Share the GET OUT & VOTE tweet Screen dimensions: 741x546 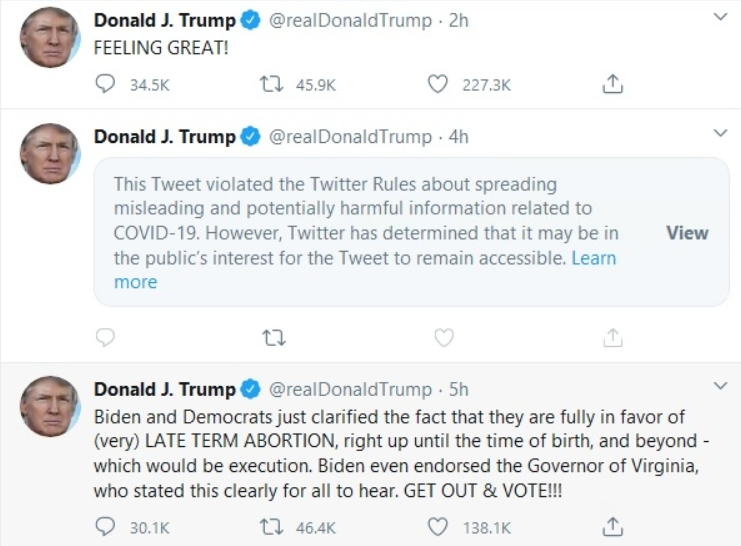pyautogui.click(x=614, y=527)
